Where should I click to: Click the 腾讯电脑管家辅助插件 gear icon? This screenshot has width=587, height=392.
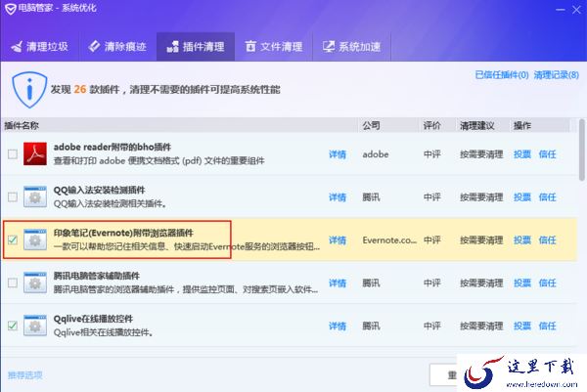[35, 283]
